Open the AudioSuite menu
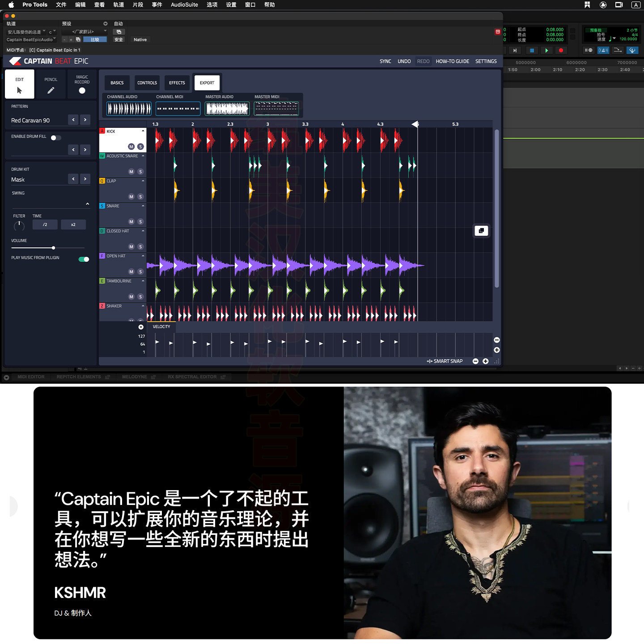Image resolution: width=644 pixels, height=644 pixels. [x=184, y=5]
